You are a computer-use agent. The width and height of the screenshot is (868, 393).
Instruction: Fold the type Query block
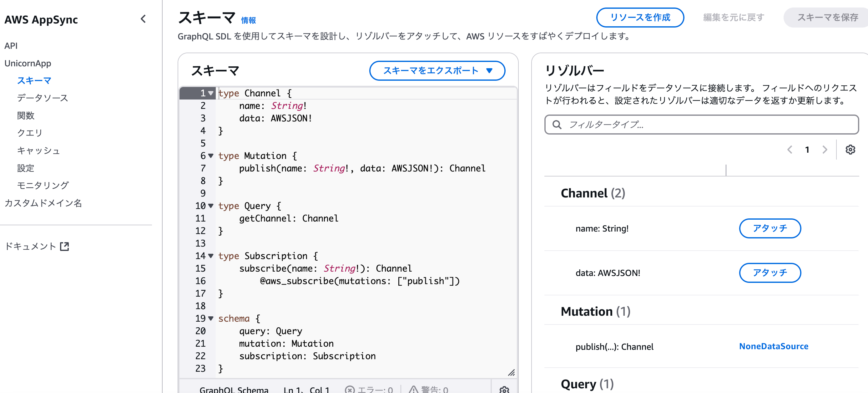pyautogui.click(x=211, y=206)
